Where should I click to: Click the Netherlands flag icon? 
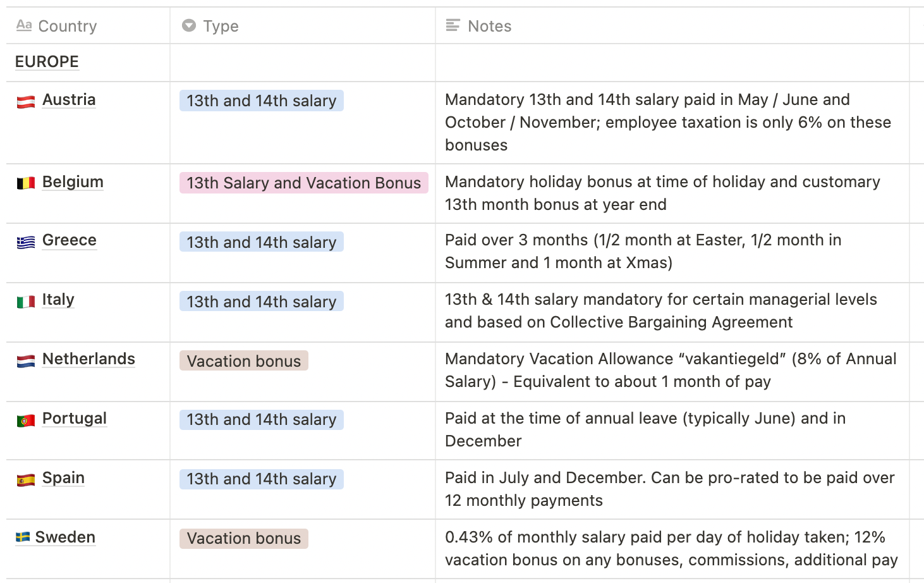25,360
